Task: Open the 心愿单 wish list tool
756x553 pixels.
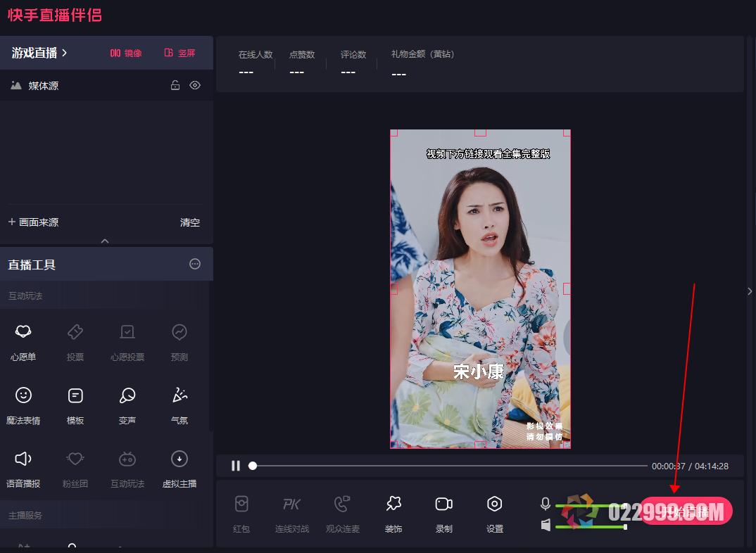Action: point(23,341)
